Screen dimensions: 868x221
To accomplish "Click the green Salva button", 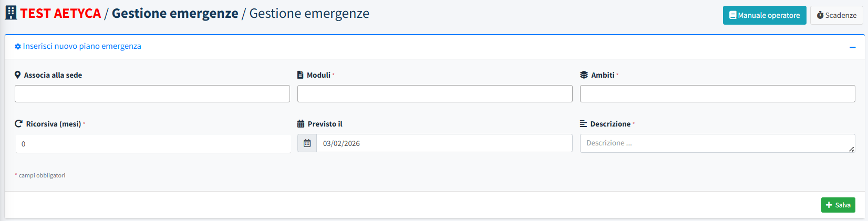I will pyautogui.click(x=838, y=205).
